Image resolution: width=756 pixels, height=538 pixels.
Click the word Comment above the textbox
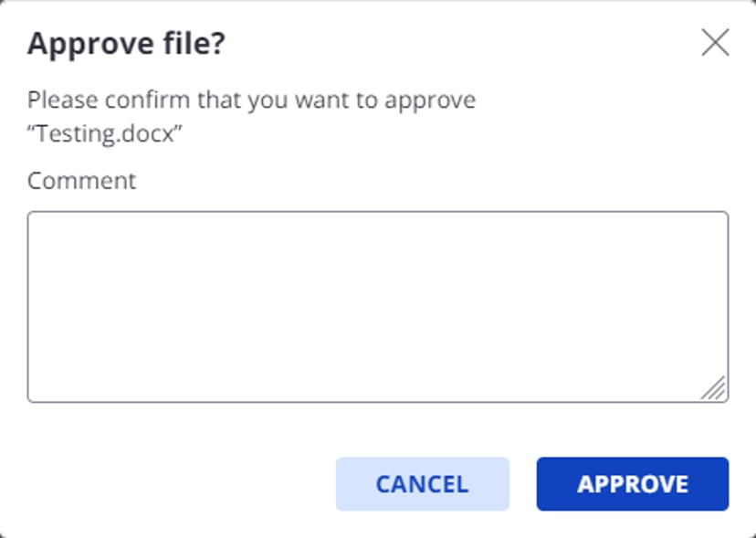tap(81, 181)
